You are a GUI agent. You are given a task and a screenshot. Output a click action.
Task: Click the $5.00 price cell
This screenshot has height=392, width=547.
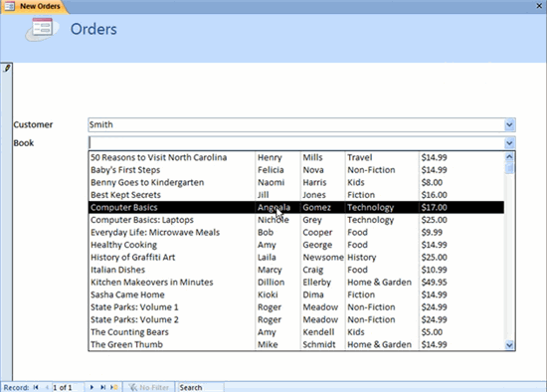(432, 332)
